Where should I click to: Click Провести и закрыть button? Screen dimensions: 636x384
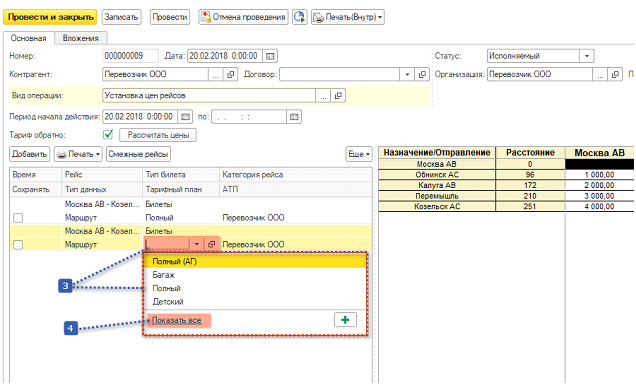50,17
